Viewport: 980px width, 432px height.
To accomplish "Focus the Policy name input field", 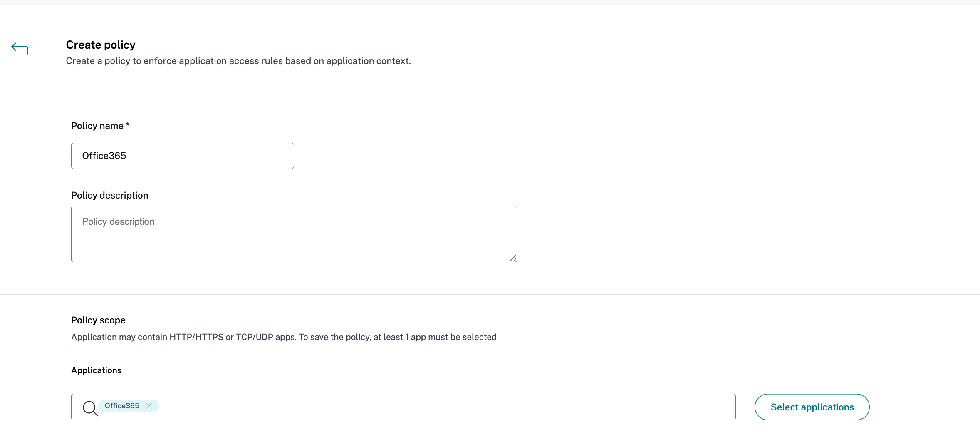I will pos(182,156).
